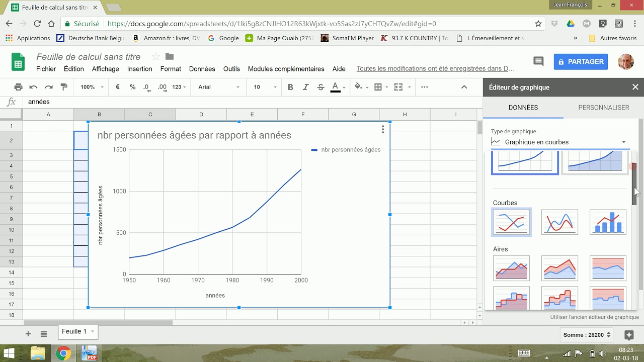Image resolution: width=644 pixels, height=362 pixels.
Task: Open the text color picker
Action: (x=338, y=87)
